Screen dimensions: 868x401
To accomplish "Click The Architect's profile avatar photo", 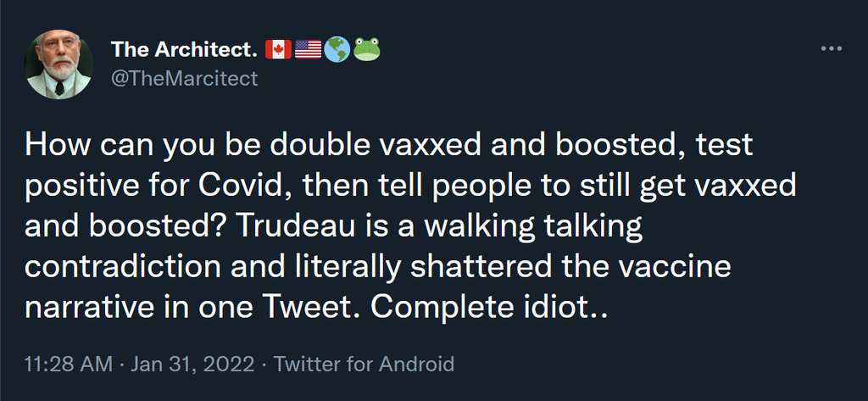I will tap(58, 65).
